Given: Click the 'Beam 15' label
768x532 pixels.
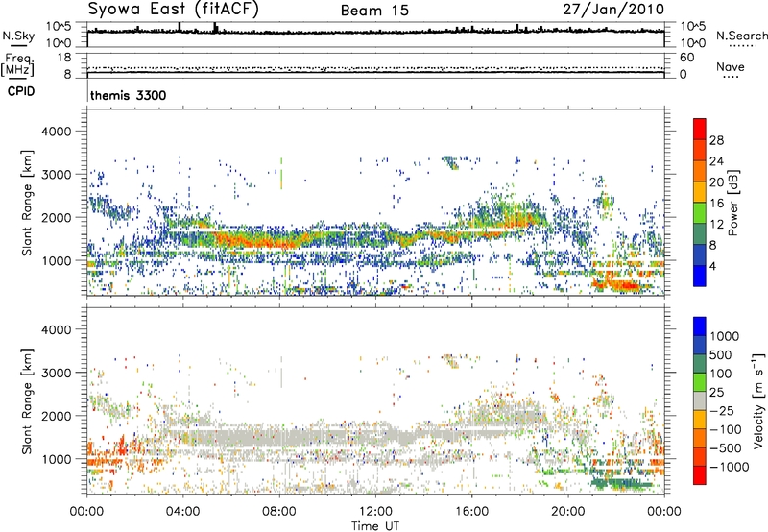Looking at the screenshot, I should pos(374,11).
